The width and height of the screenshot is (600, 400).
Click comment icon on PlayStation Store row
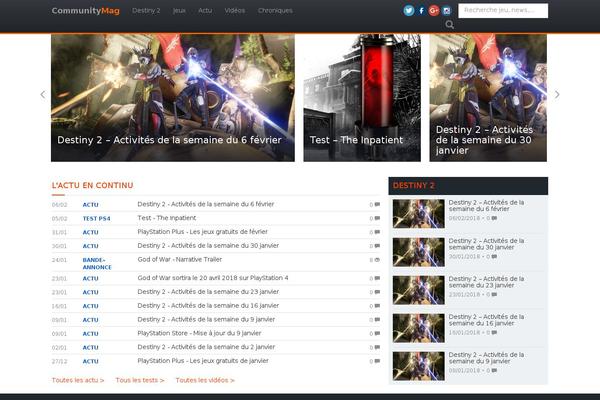coord(377,333)
